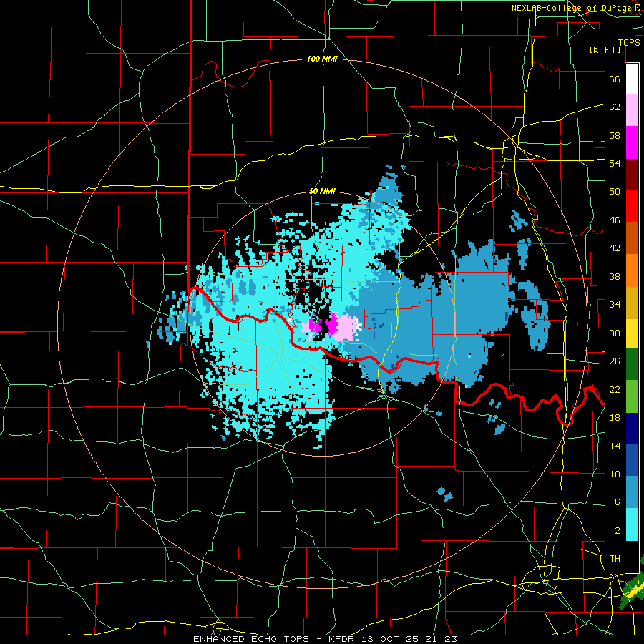The image size is (644, 644).
Task: Click the yellow legend swatch
Action: tap(632, 333)
